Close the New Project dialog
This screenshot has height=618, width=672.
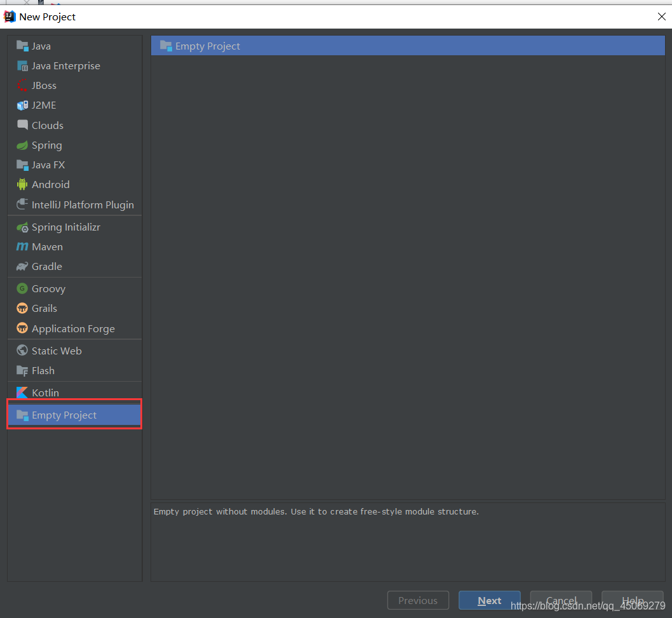pos(661,17)
